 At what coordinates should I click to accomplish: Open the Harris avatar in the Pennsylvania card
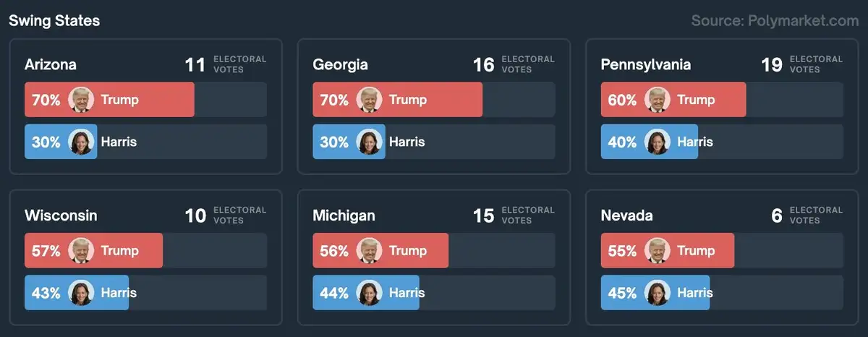(x=658, y=142)
